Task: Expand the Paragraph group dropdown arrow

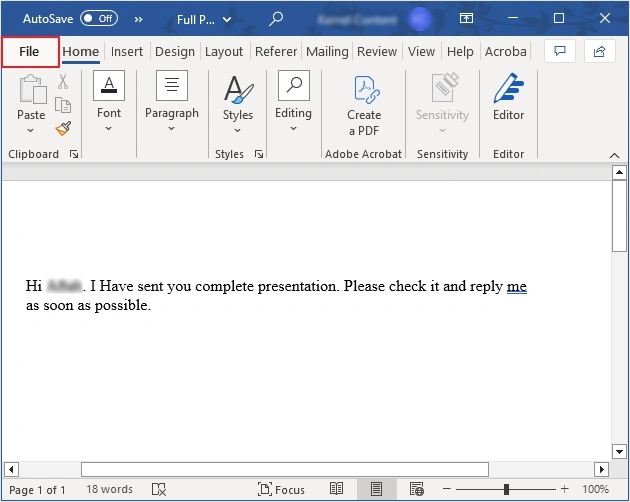Action: 172,129
